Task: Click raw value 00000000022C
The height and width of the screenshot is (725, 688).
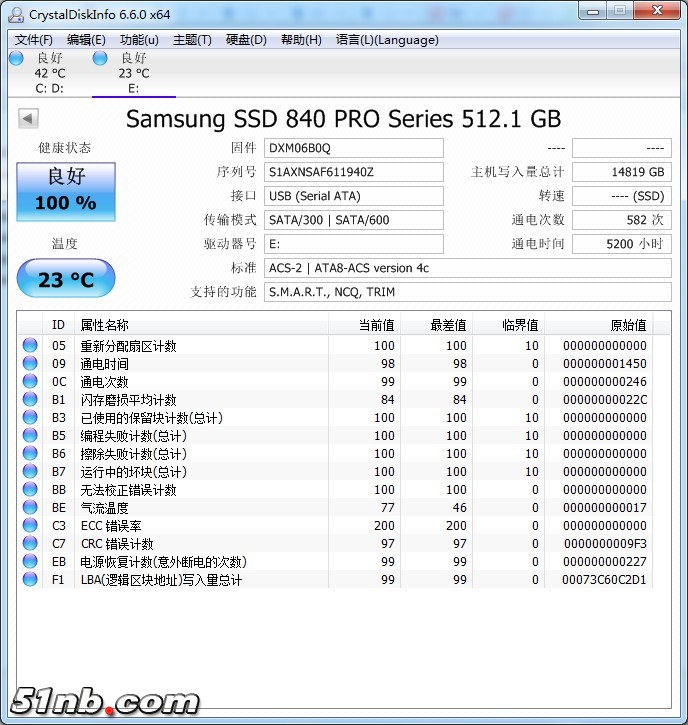Action: coord(605,400)
